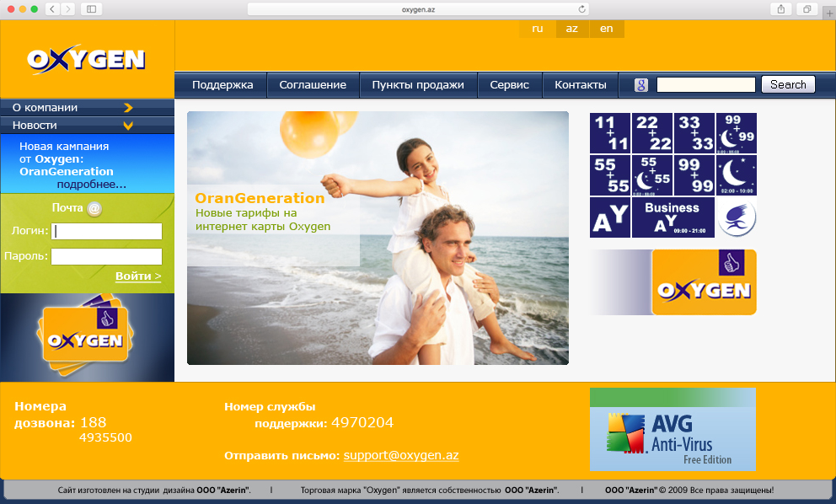Select the moon 02:00-10:00 night tile
The width and height of the screenshot is (836, 504).
point(737,175)
